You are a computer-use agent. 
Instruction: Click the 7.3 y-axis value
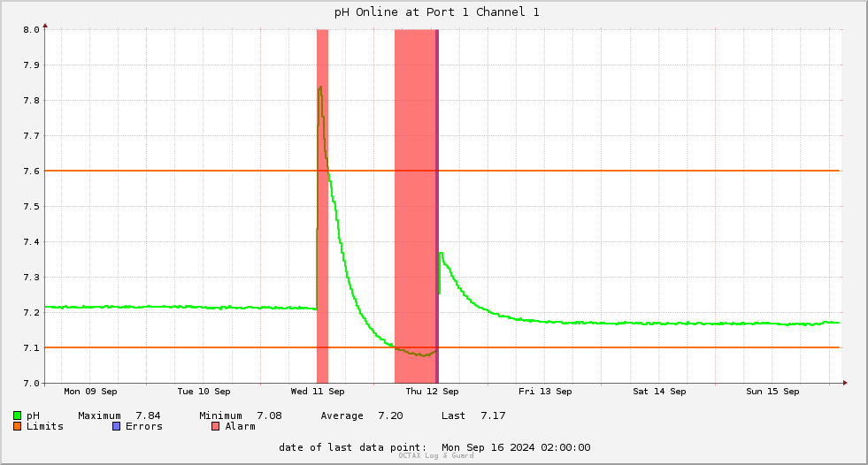(32, 278)
